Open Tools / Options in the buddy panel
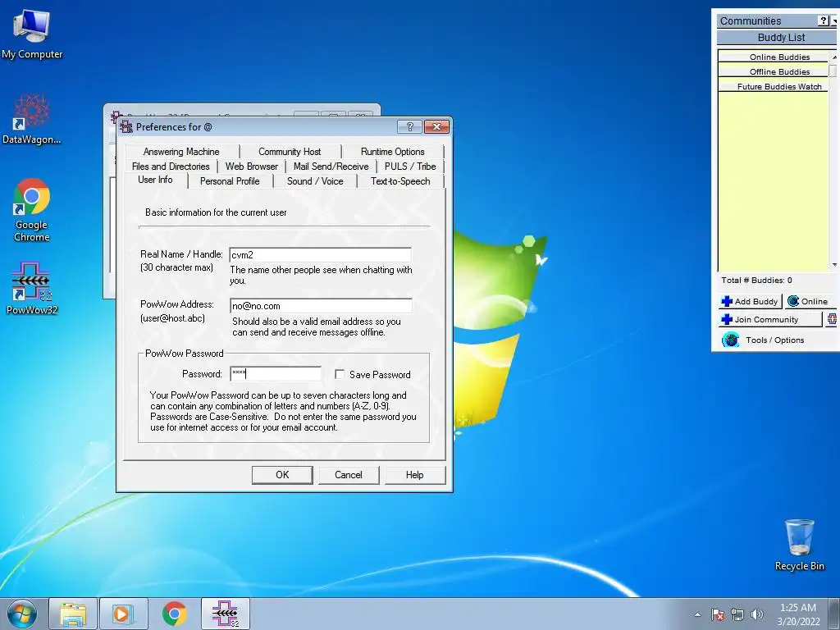The width and height of the screenshot is (840, 630). click(764, 340)
